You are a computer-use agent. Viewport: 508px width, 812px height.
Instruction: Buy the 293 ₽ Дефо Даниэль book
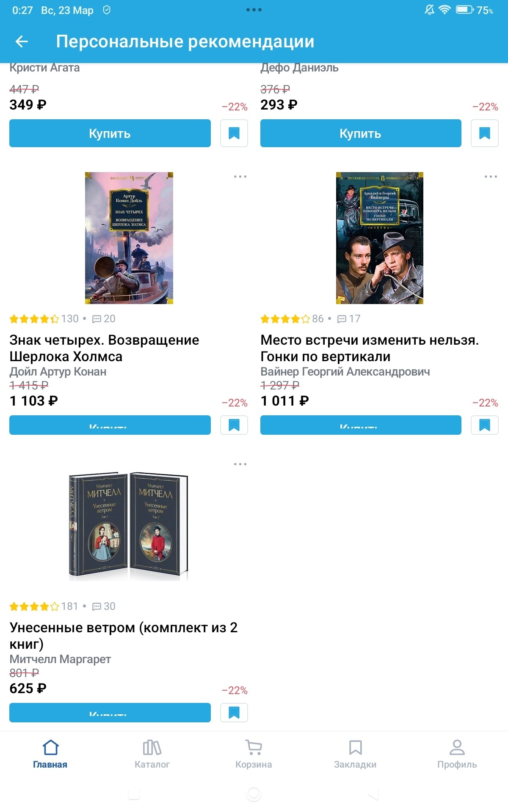click(361, 133)
